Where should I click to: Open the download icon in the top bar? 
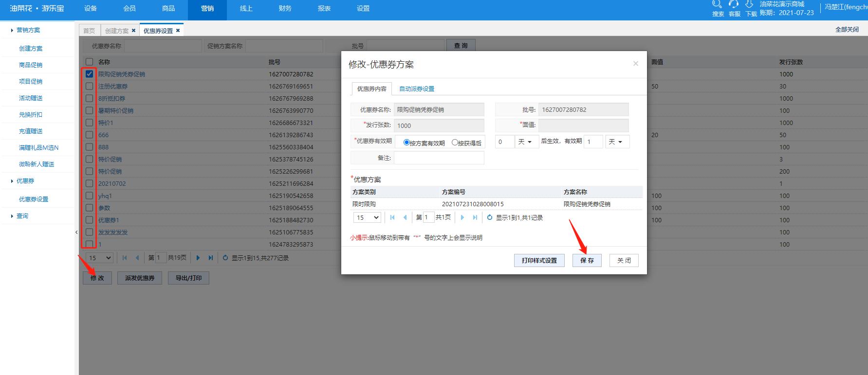click(750, 4)
